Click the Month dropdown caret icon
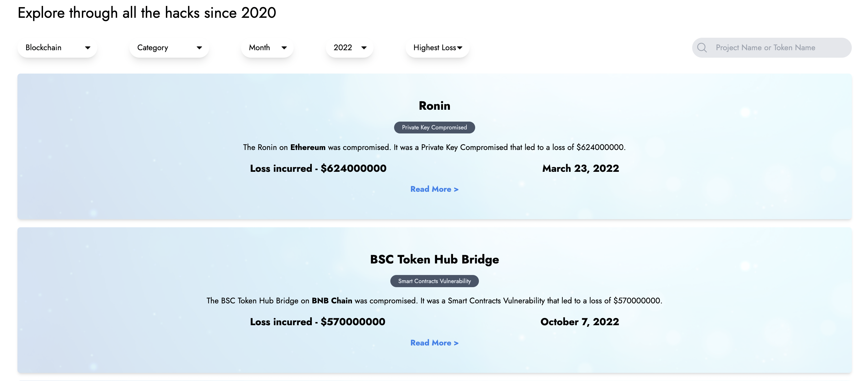The height and width of the screenshot is (381, 868). 284,48
